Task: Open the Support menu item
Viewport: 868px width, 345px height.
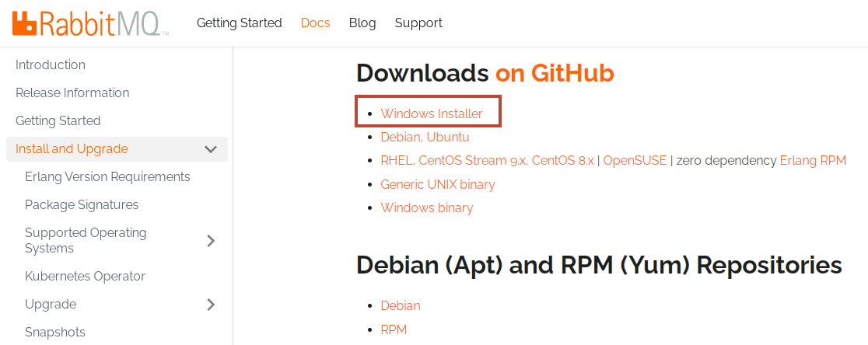Action: (418, 23)
